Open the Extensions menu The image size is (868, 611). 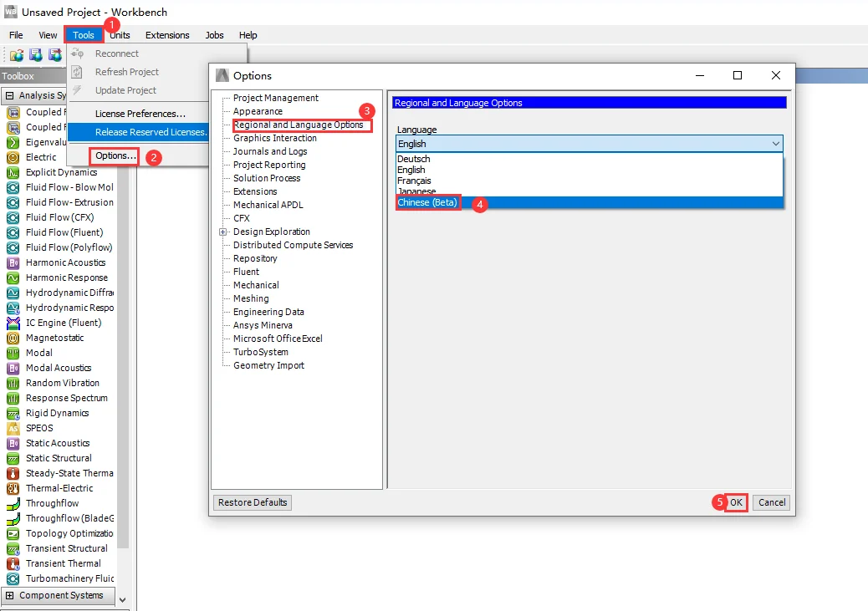point(167,35)
